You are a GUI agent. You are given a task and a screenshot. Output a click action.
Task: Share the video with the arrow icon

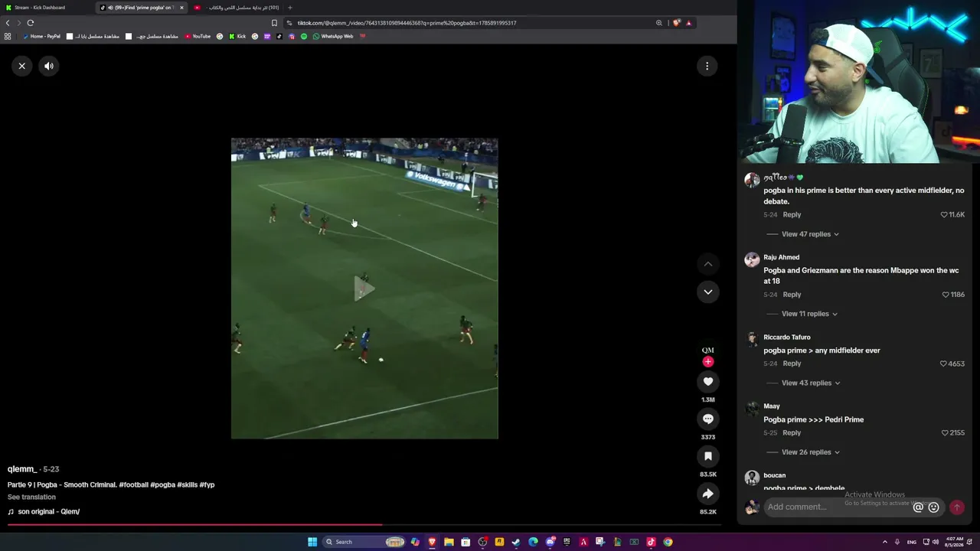click(x=708, y=494)
